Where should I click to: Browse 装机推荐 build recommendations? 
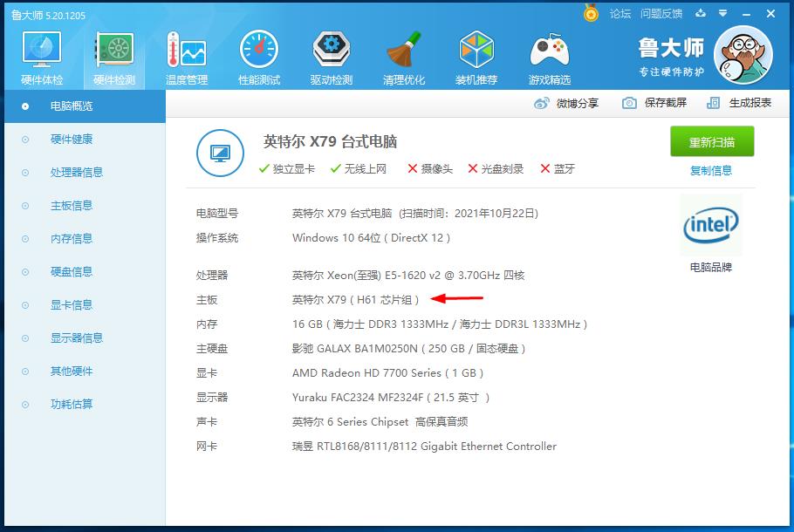476,56
